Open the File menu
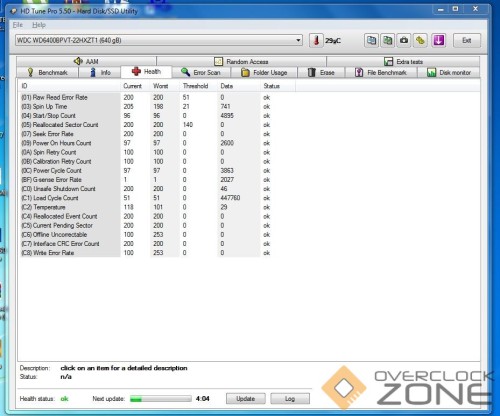Viewport: 500px width, 416px height. (x=18, y=25)
